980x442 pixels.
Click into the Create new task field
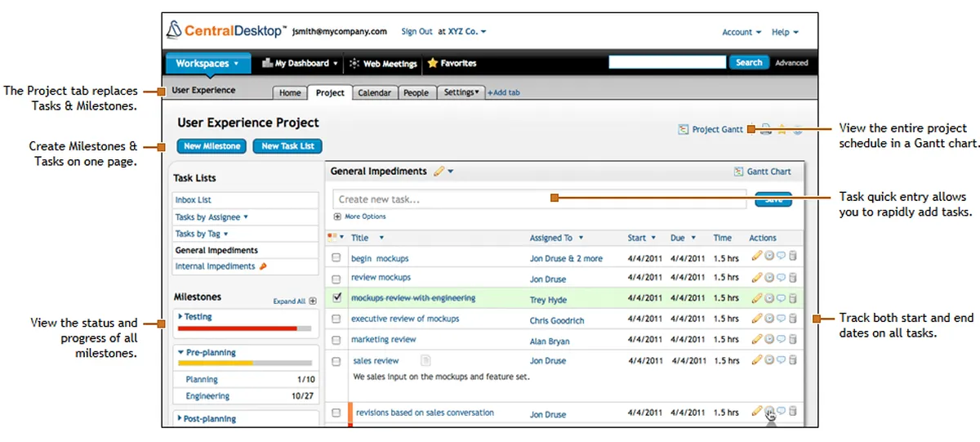[x=539, y=199]
